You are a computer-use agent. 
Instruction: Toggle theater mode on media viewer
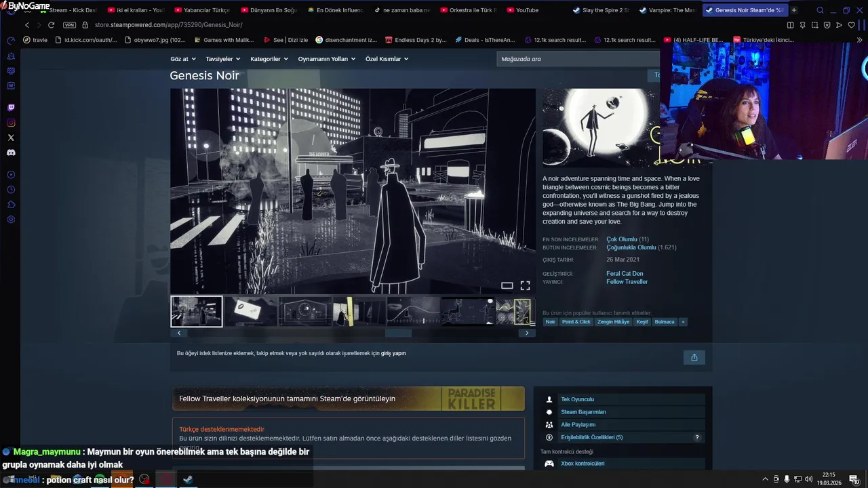coord(507,285)
